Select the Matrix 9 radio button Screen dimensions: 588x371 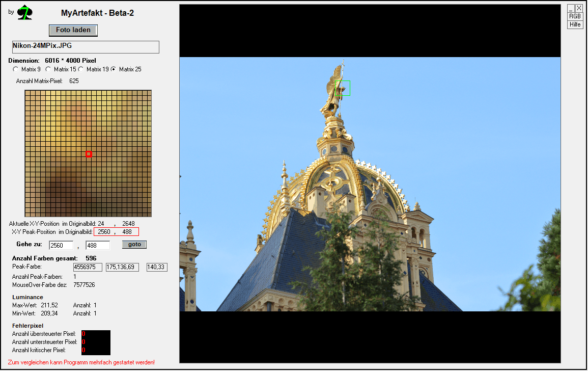[x=15, y=69]
